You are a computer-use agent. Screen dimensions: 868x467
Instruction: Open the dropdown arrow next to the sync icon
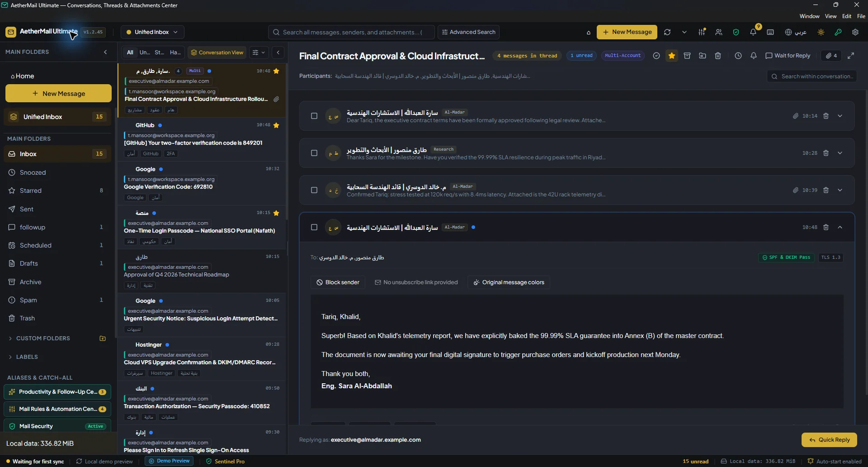pos(684,32)
